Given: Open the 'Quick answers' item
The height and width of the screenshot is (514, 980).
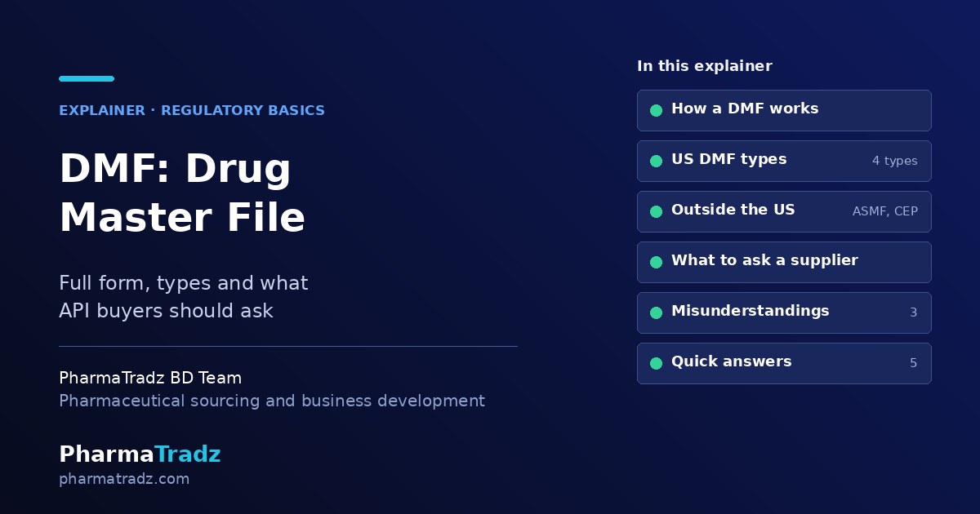Looking at the screenshot, I should [x=784, y=363].
